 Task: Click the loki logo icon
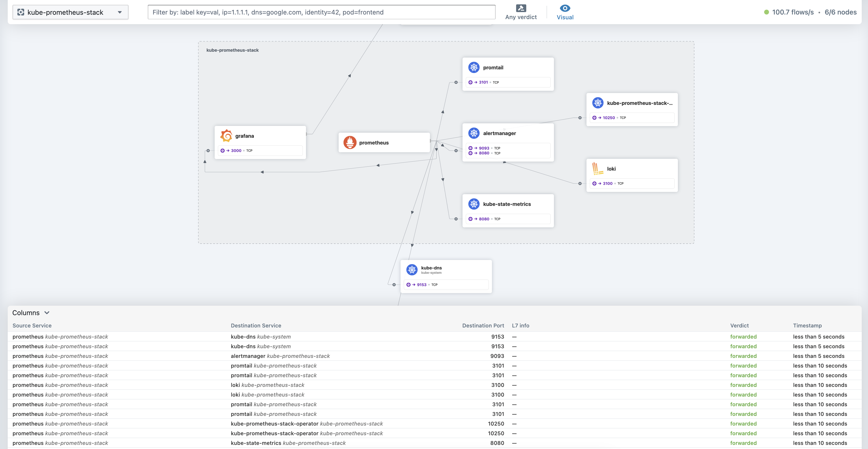click(598, 168)
